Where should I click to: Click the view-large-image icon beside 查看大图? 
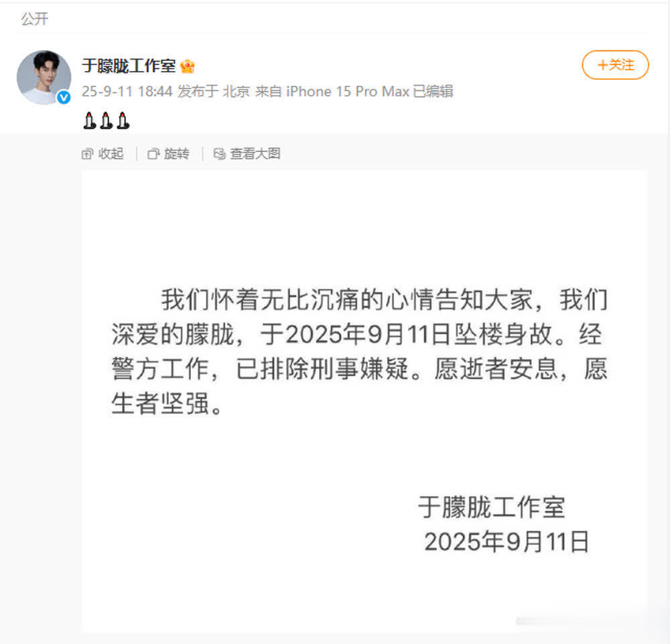219,154
